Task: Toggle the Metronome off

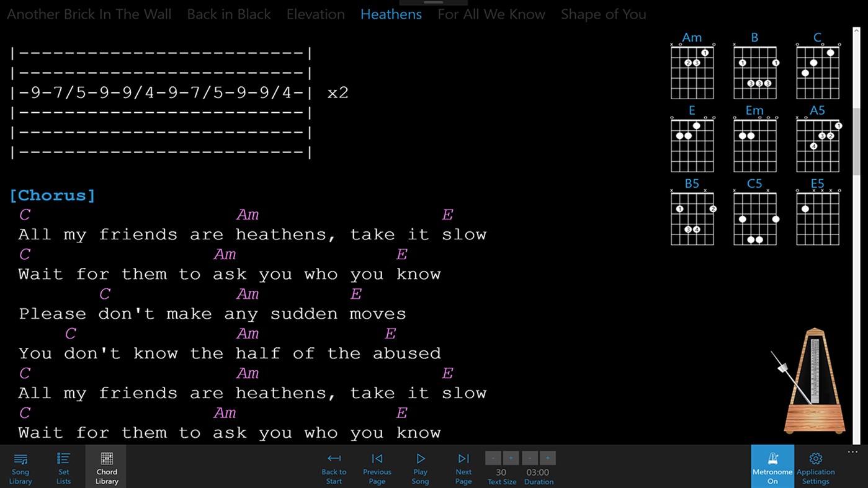Action: pos(772,466)
